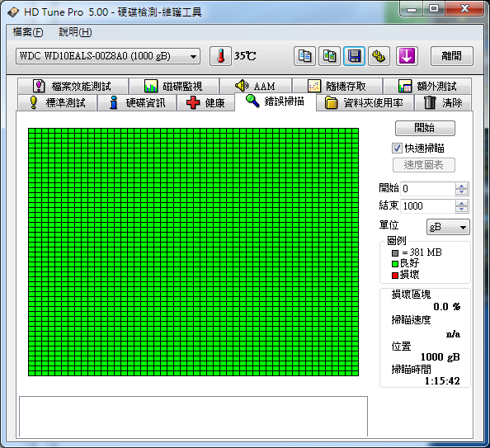Click the 開始 start scan button

point(425,128)
